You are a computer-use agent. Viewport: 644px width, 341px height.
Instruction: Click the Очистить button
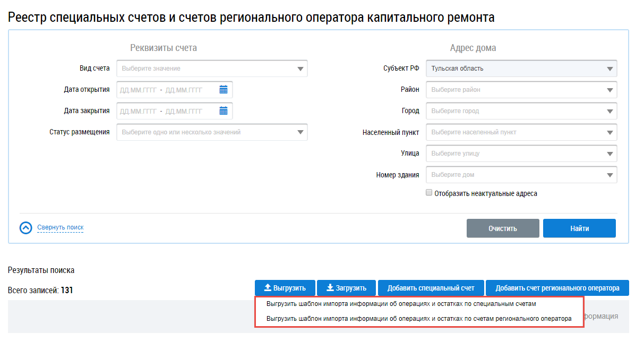(502, 228)
